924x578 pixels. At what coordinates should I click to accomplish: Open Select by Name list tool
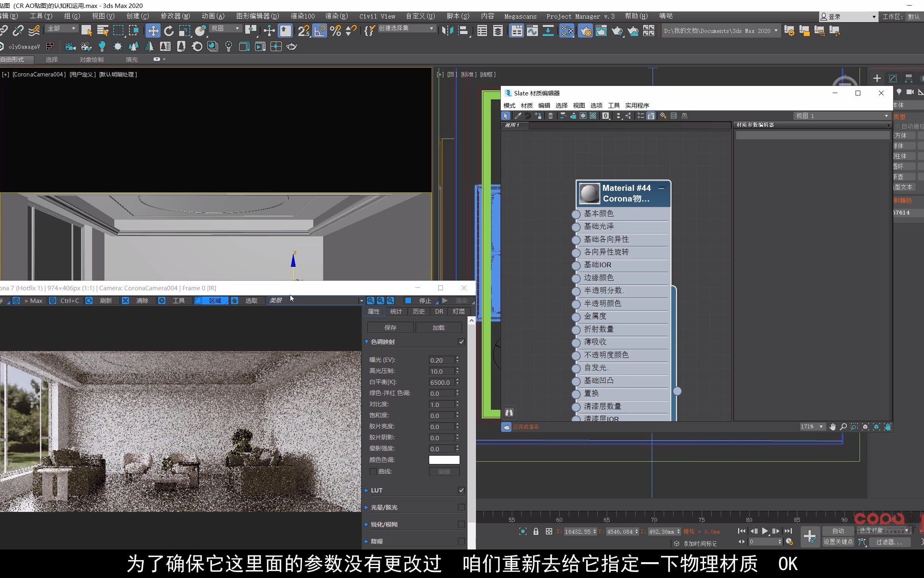[x=103, y=30]
